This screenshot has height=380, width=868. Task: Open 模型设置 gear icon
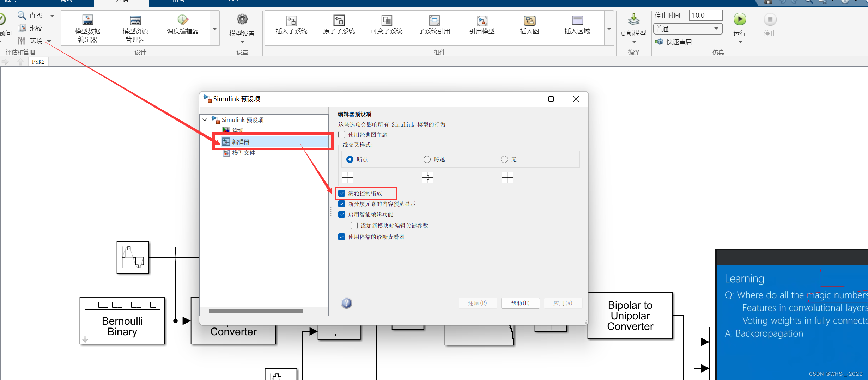point(242,19)
